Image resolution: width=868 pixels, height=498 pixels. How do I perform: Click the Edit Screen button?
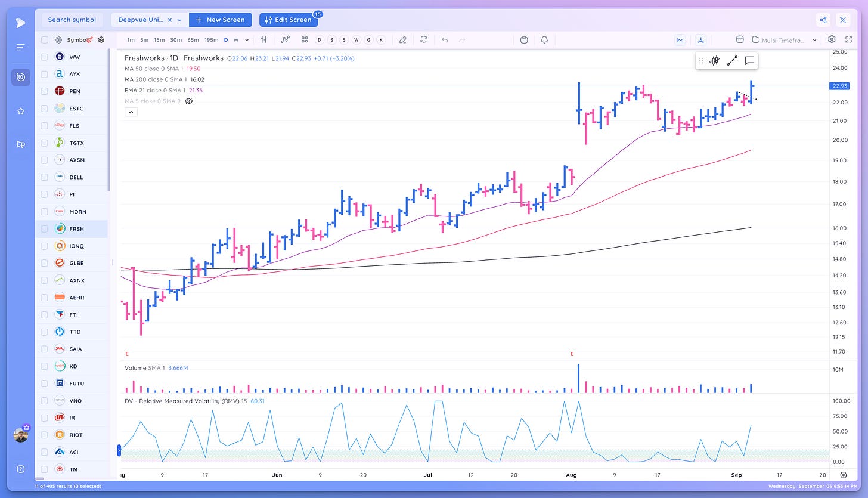point(289,20)
